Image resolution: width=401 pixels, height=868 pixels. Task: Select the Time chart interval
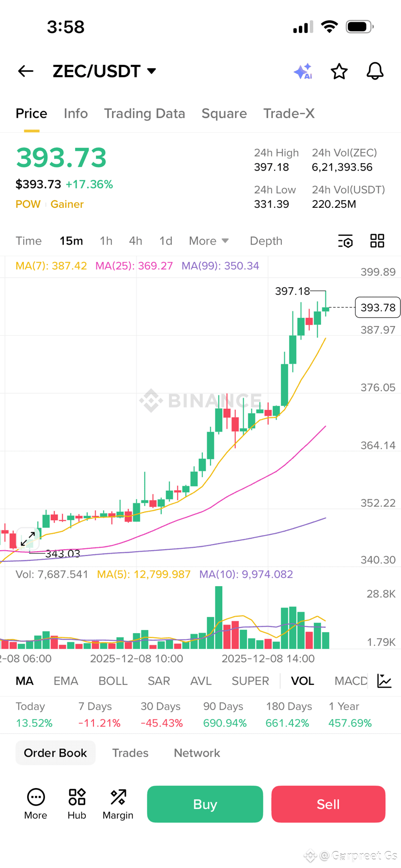click(x=29, y=241)
